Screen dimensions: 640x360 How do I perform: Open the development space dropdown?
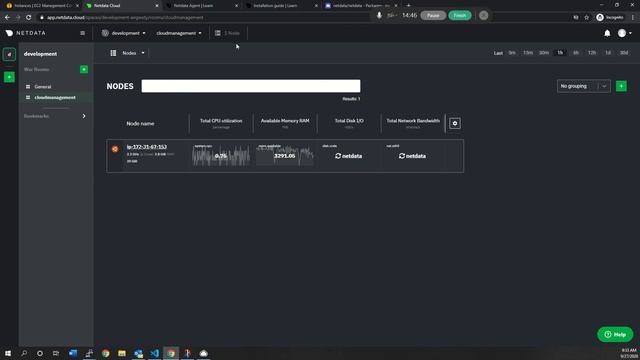click(x=123, y=33)
